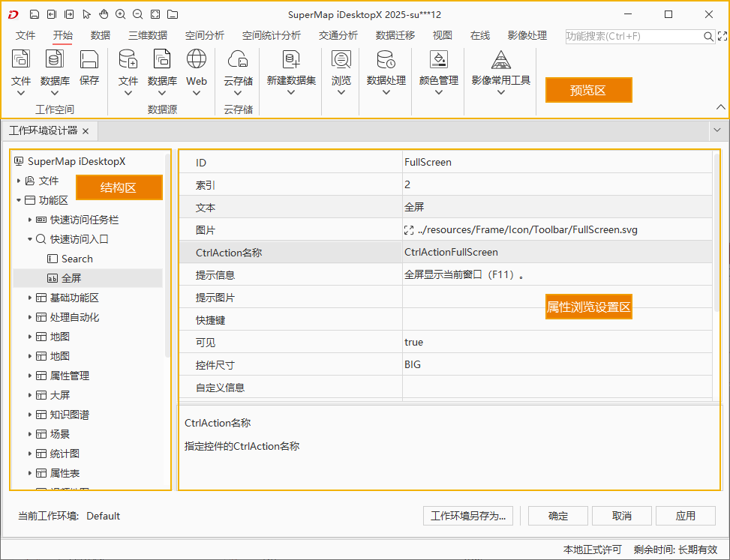Expand the 文件 node in structure tree
The height and width of the screenshot is (560, 730).
coord(19,181)
